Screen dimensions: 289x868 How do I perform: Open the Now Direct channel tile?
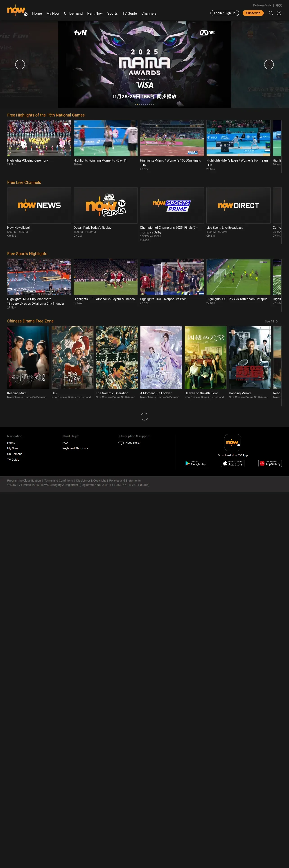[x=238, y=205]
